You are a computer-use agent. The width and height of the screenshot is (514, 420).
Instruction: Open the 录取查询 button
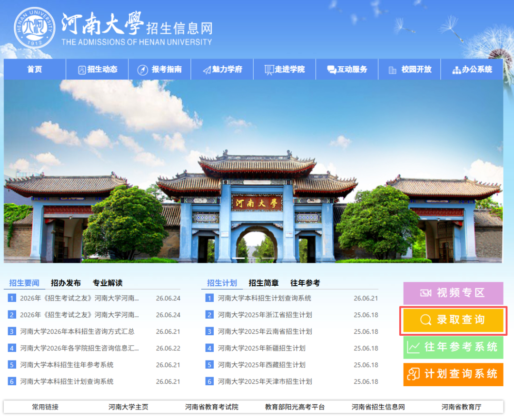[453, 320]
